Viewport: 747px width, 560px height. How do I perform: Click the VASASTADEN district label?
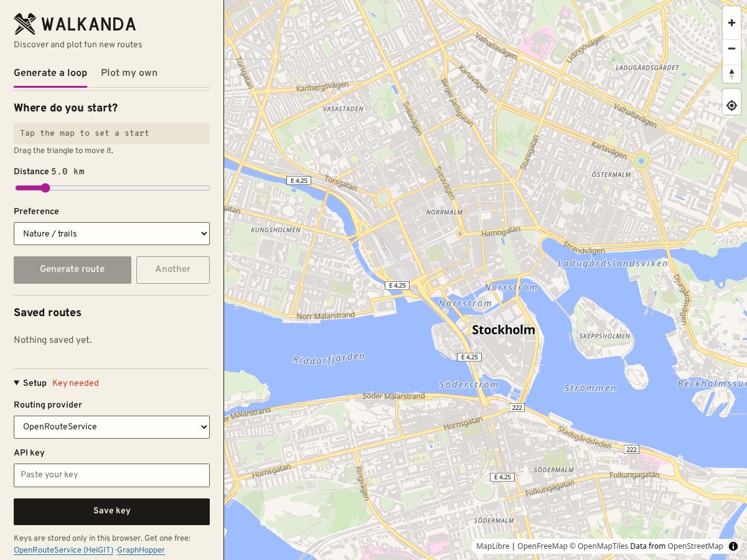(343, 109)
